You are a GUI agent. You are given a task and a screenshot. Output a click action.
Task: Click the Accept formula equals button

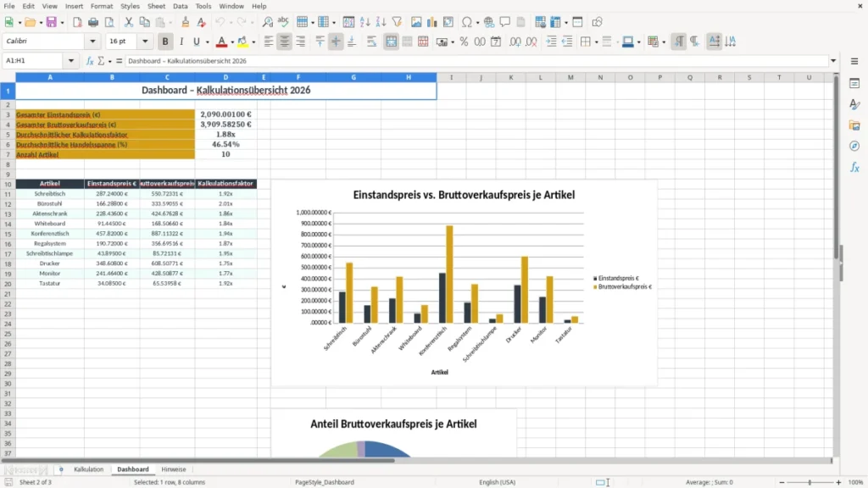point(119,61)
